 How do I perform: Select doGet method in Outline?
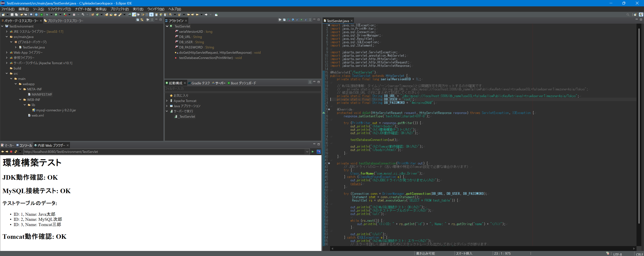215,53
